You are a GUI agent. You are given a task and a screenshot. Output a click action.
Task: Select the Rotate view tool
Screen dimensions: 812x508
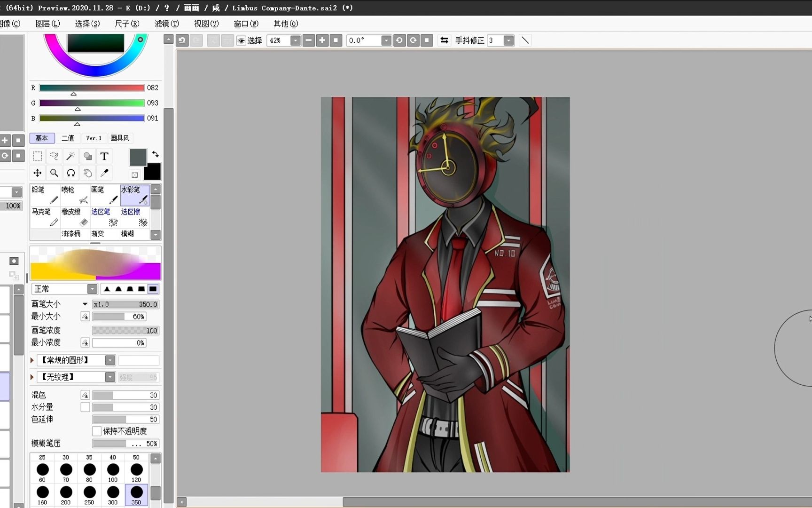pyautogui.click(x=71, y=173)
